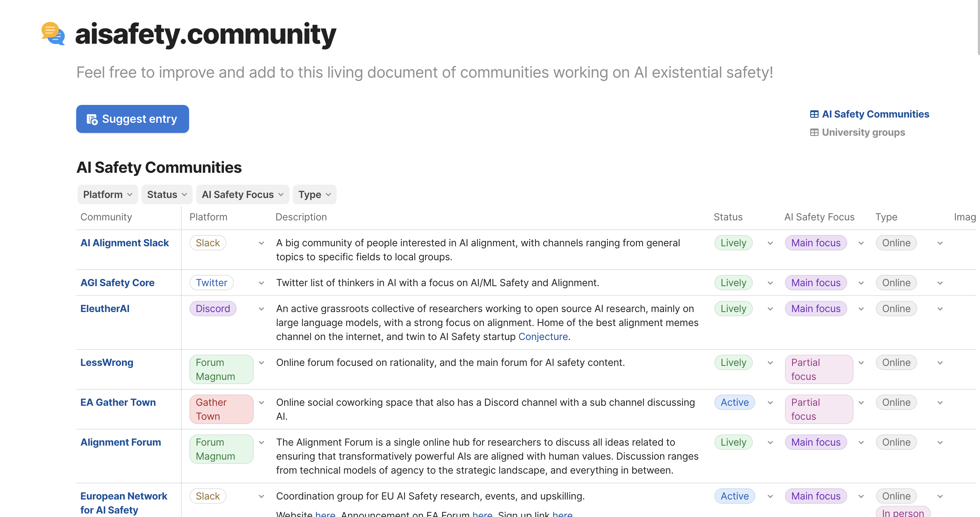980x517 pixels.
Task: Click Forum Magnum tag in LessWrong row
Action: pos(222,369)
